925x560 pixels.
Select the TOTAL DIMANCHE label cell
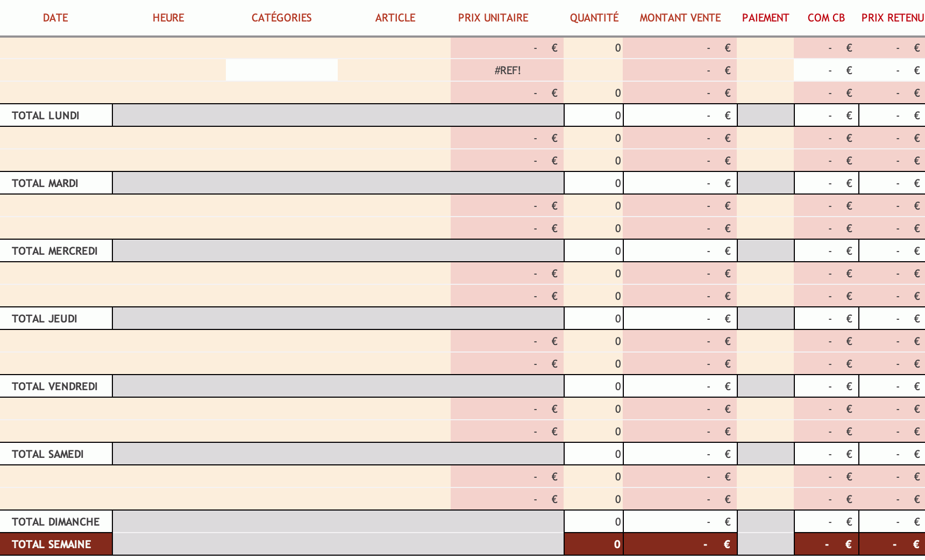pos(56,522)
